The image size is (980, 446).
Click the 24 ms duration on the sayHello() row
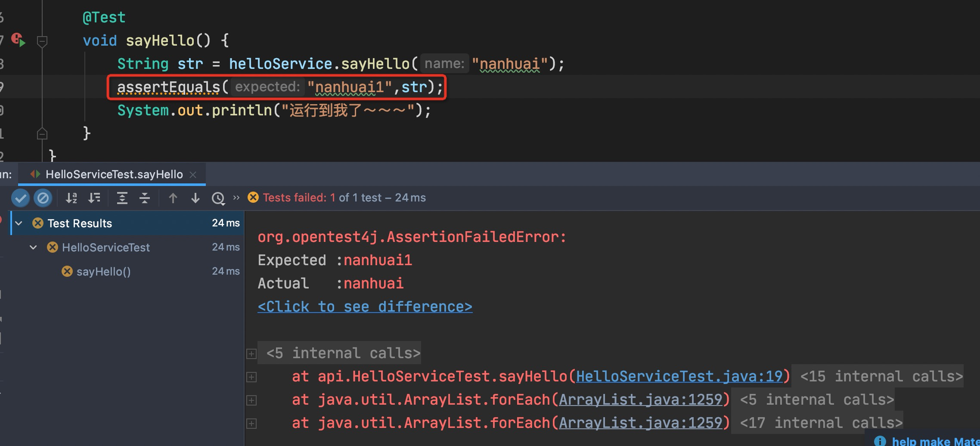click(x=226, y=271)
